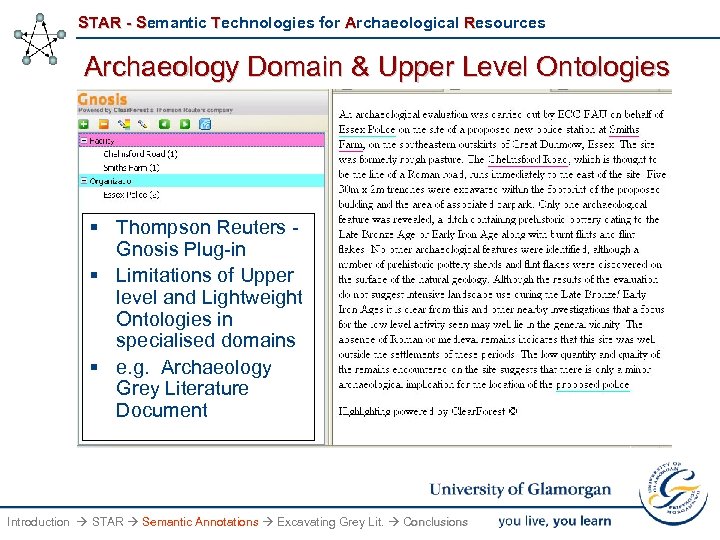
Task: Click the plain pencil toolbar icon
Action: pyautogui.click(x=143, y=124)
